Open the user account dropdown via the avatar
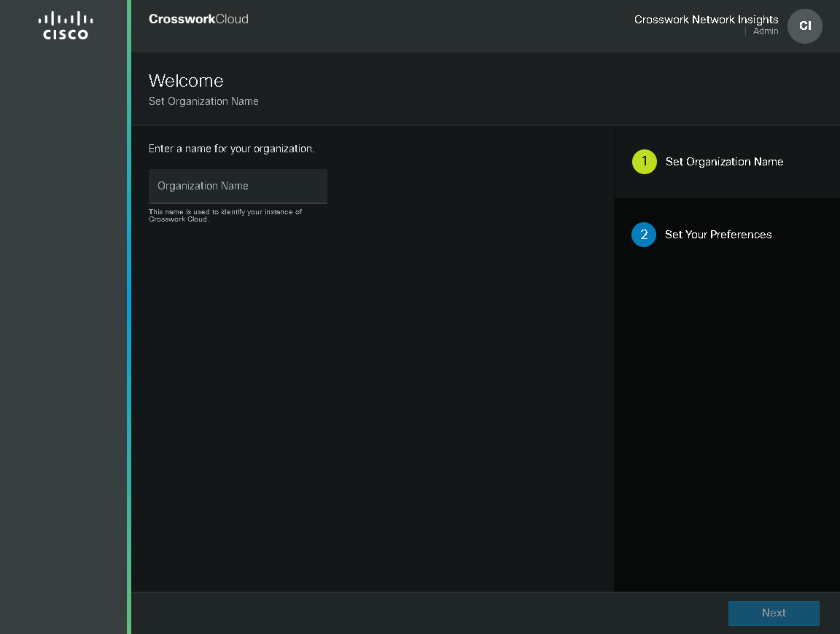Screen dimensions: 840x634 click(804, 26)
